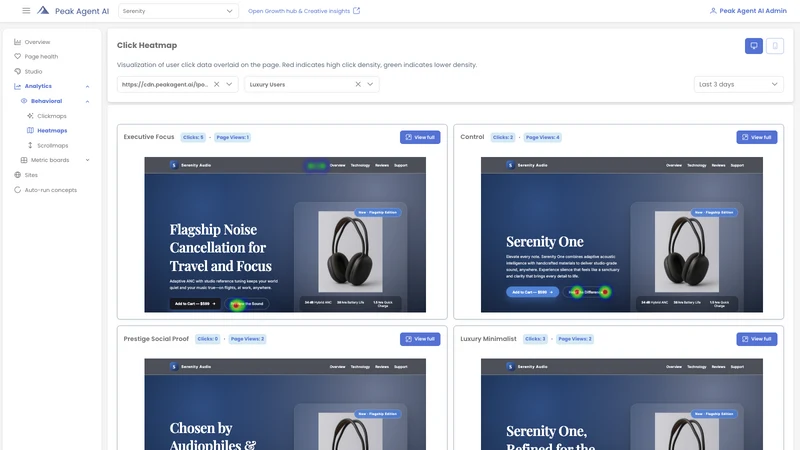Open the Last 3 days date dropdown
This screenshot has width=800, height=450.
[738, 84]
